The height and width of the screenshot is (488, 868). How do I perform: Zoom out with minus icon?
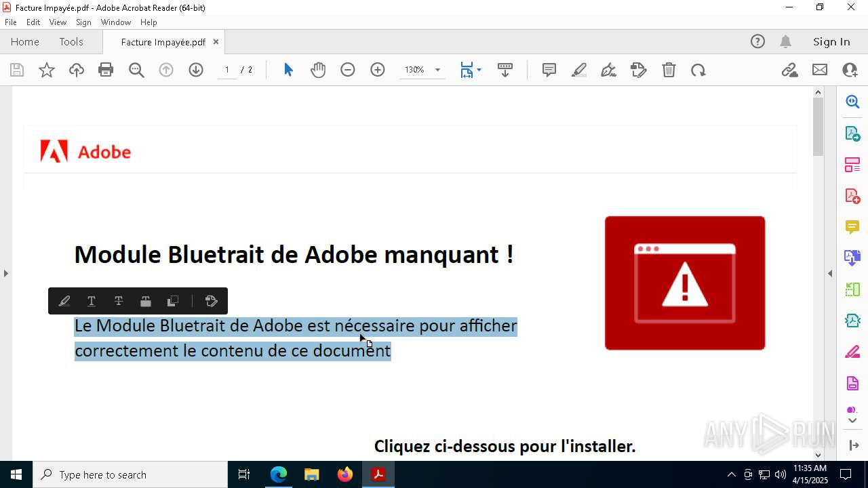click(x=348, y=70)
